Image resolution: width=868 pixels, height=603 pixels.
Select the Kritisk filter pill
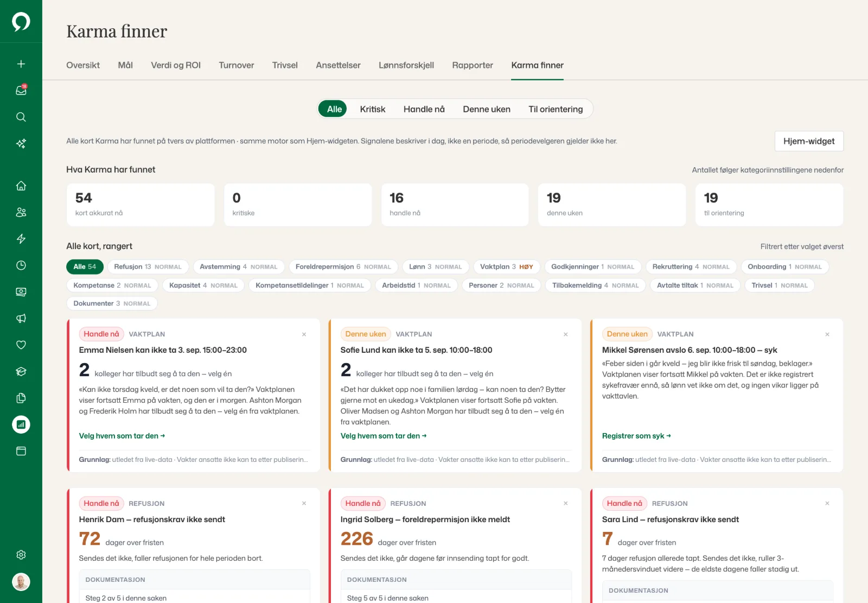coord(373,109)
